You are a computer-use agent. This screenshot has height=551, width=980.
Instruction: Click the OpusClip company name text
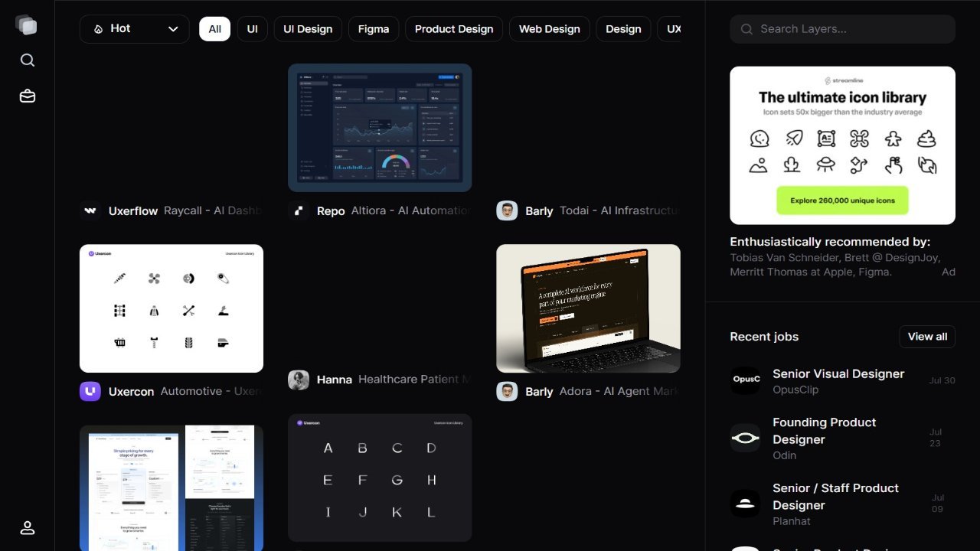click(795, 390)
